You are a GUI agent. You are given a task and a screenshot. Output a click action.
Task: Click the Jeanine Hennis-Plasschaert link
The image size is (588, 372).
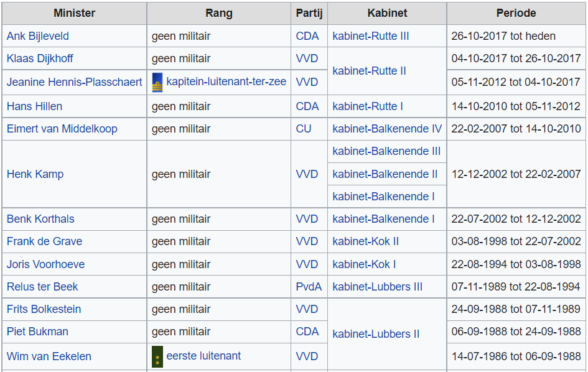(74, 82)
